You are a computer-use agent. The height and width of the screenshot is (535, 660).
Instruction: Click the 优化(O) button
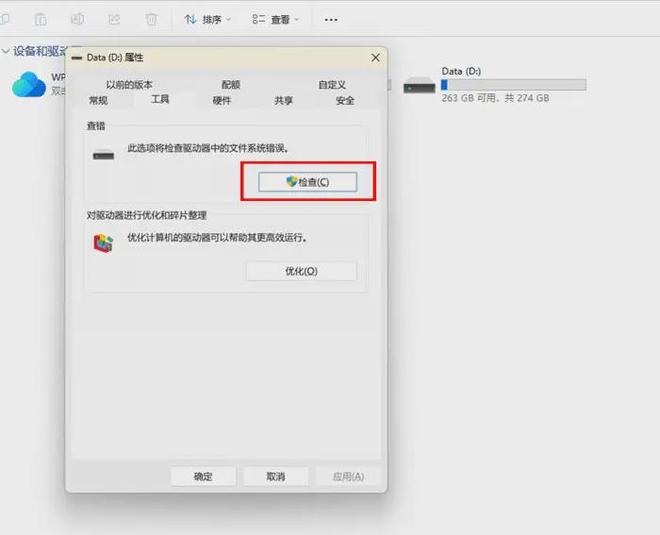[301, 271]
